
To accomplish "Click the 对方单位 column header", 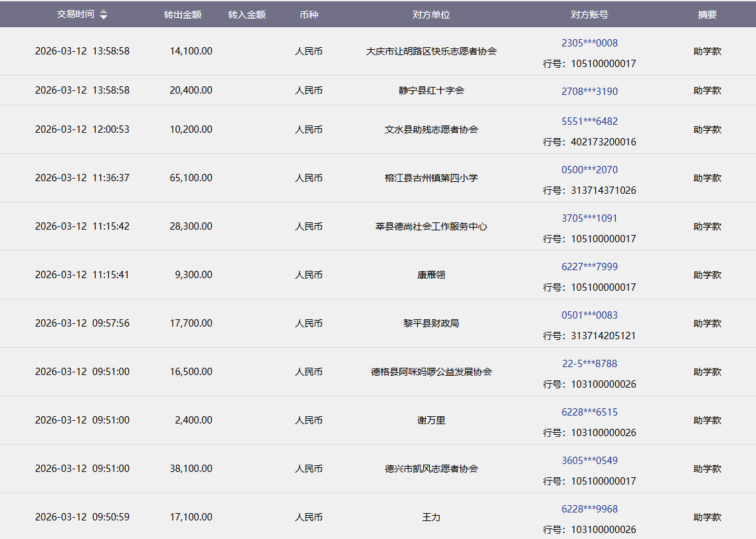I will point(431,15).
